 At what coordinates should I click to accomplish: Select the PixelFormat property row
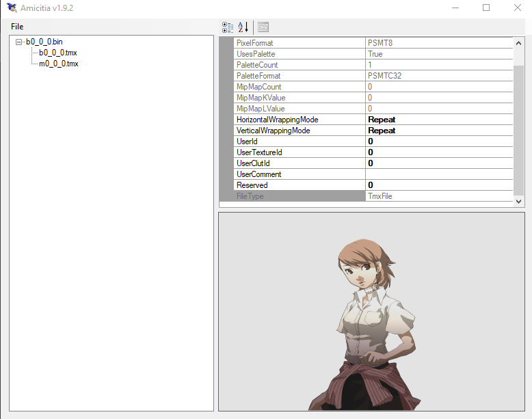pos(373,43)
